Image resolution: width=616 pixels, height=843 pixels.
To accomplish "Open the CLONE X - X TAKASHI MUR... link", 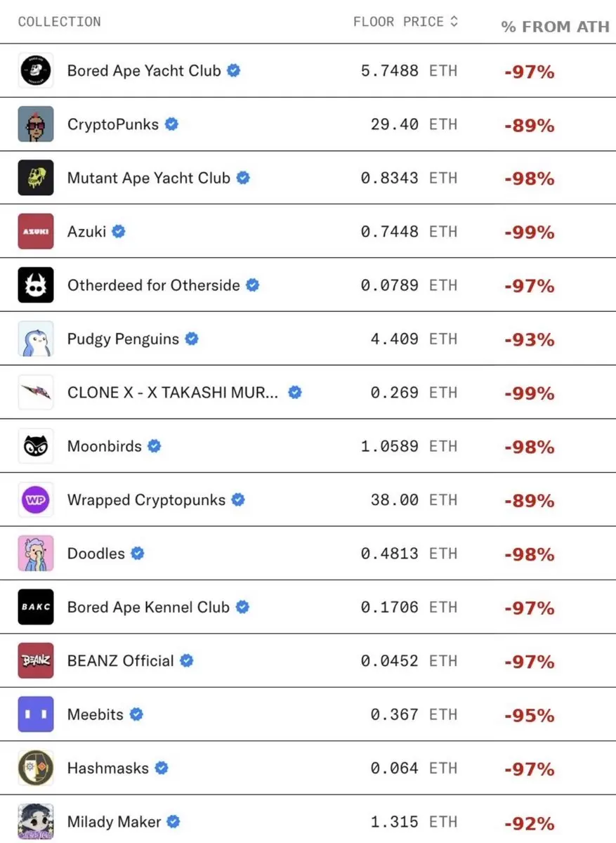I will tap(173, 393).
